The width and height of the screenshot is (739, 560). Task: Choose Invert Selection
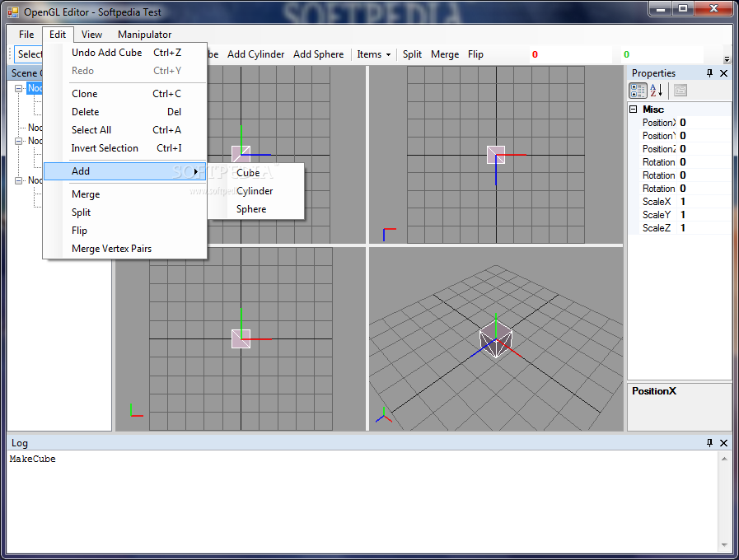125,148
